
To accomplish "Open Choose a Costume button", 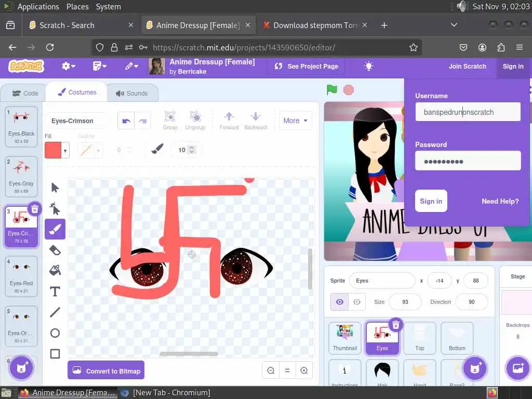I will point(21,368).
